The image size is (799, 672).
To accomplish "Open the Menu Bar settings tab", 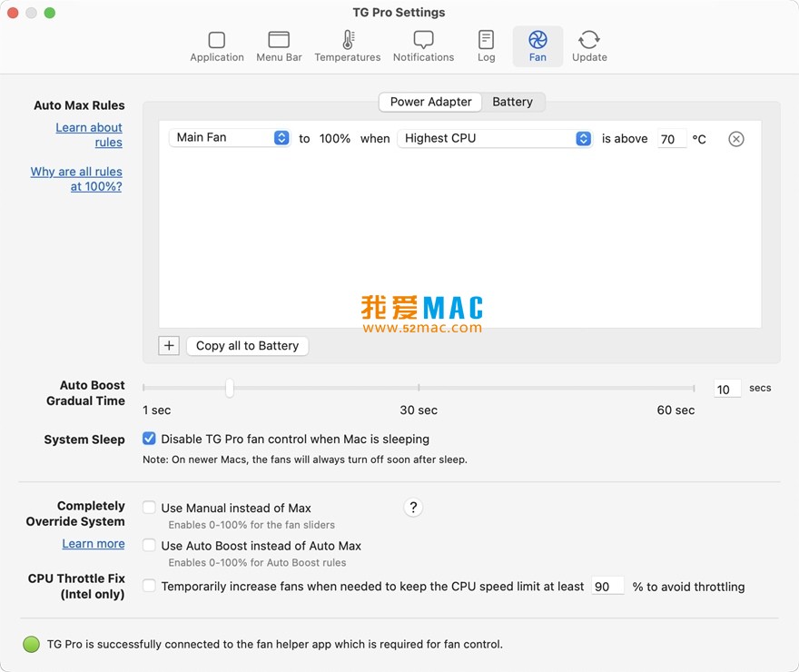I will (279, 46).
